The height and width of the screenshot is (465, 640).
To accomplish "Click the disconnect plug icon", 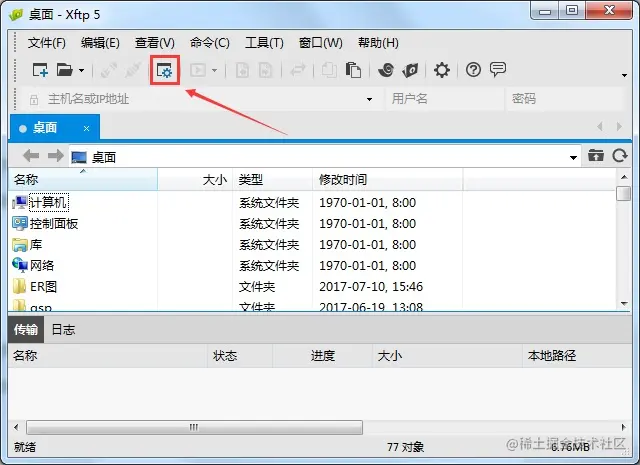I will coord(133,70).
